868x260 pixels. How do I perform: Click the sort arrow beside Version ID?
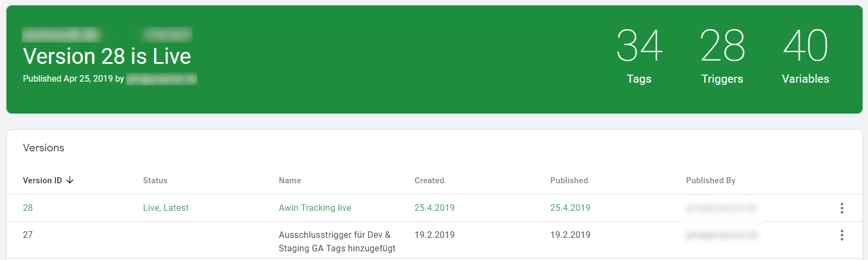click(x=70, y=180)
